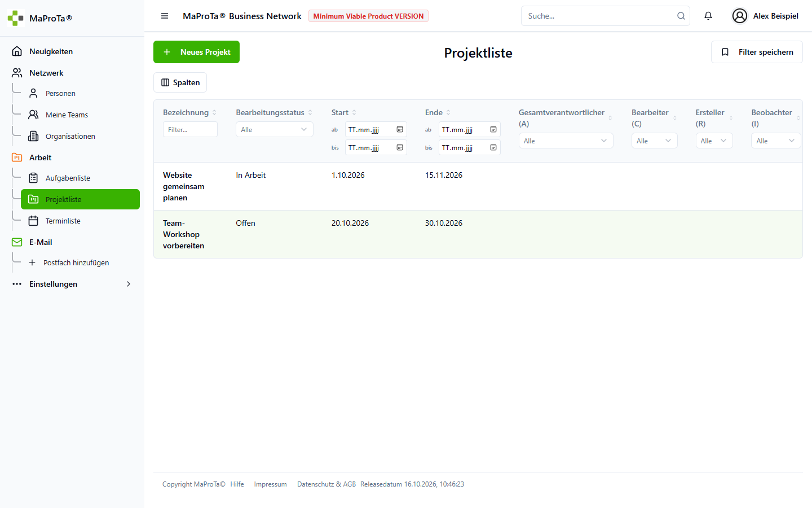The image size is (812, 508).
Task: Open the 'Website gemeinsam planen' project row
Action: click(x=478, y=186)
